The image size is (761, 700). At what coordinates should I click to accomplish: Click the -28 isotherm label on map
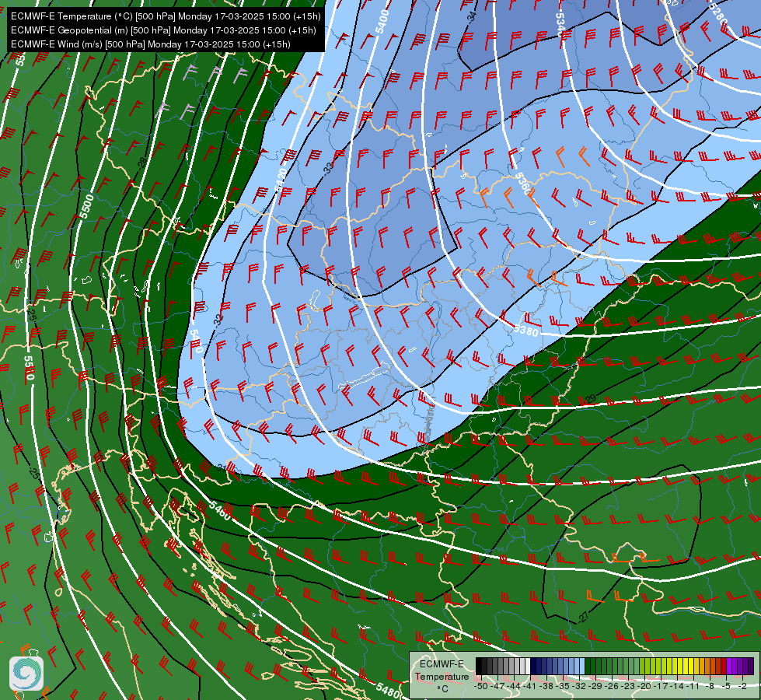click(141, 163)
